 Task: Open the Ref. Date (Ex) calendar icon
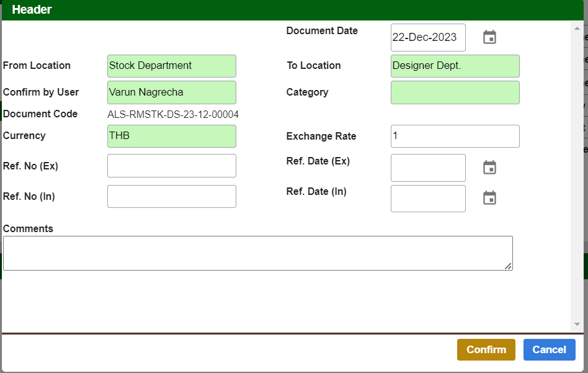(x=489, y=168)
